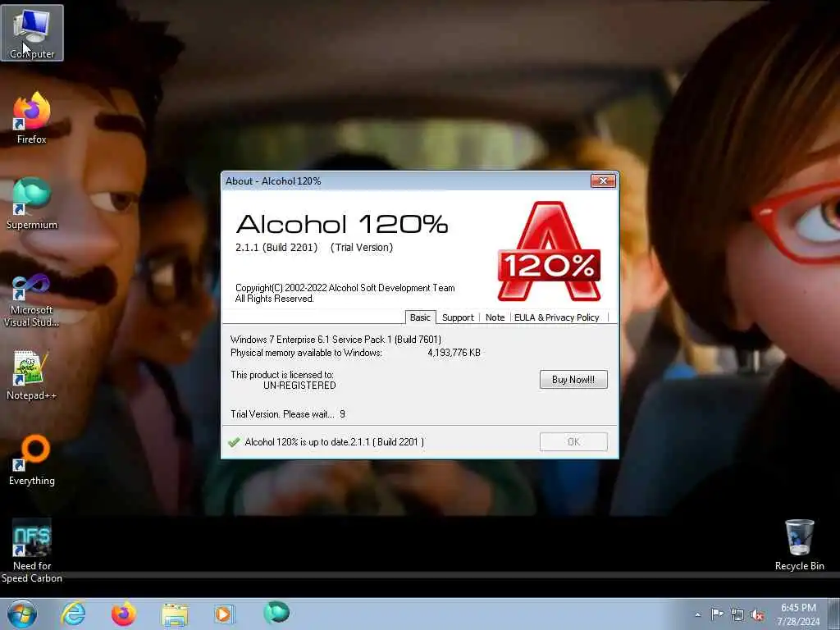This screenshot has width=840, height=630.
Task: Click the Copyright 2002-2022 notice
Action: pos(345,293)
